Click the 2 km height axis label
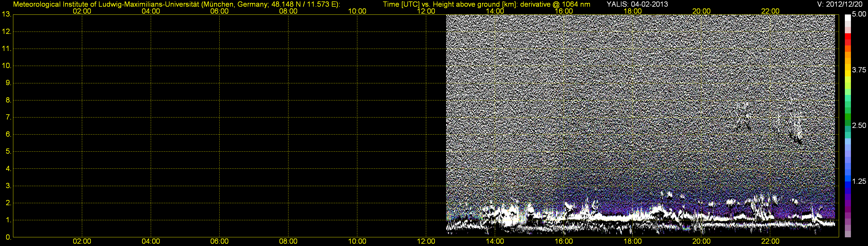The height and width of the screenshot is (246, 868). 8,203
